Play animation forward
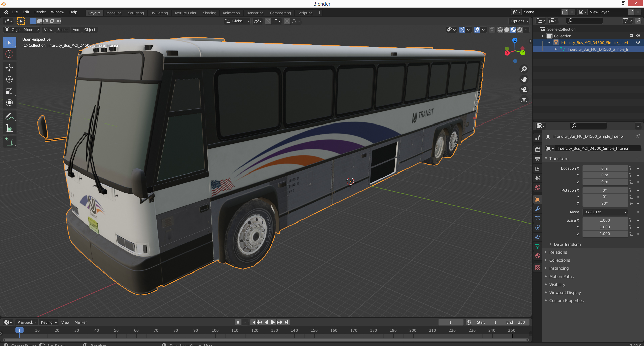The height and width of the screenshot is (346, 644). pos(273,322)
